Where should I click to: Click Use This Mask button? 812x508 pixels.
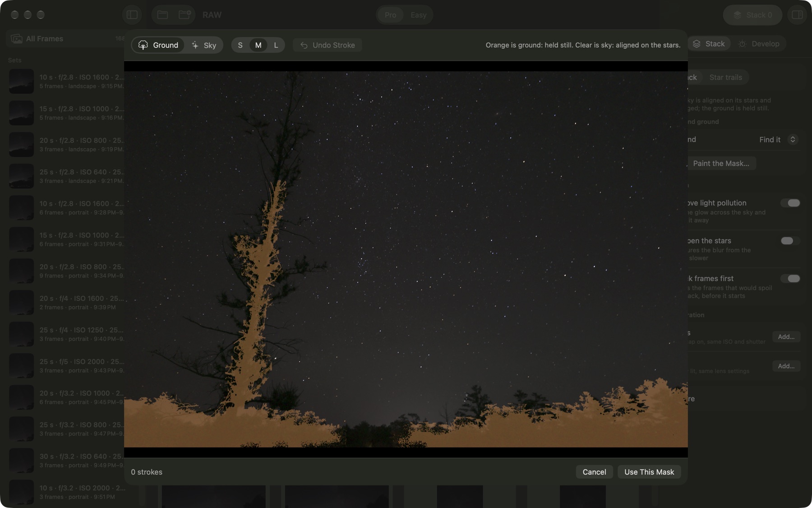click(x=649, y=472)
